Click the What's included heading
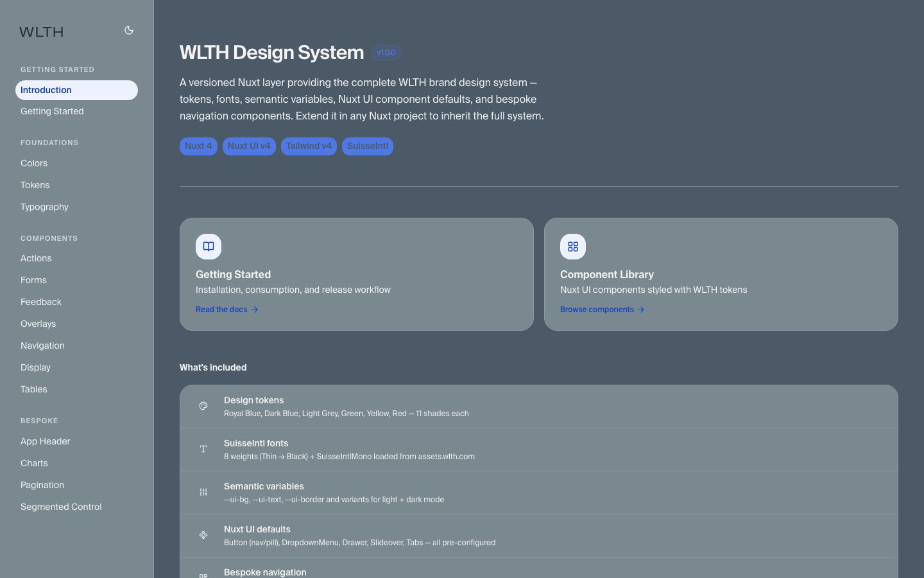Image resolution: width=924 pixels, height=578 pixels. pos(213,367)
